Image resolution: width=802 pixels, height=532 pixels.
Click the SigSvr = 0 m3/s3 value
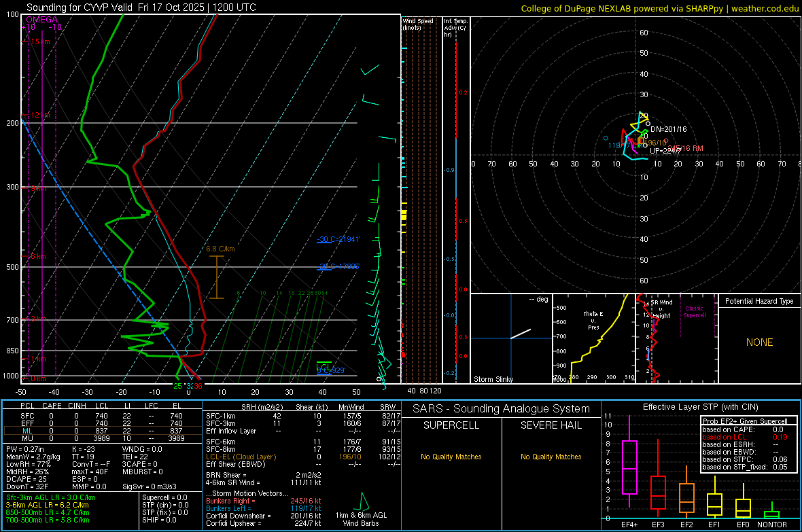(150, 487)
